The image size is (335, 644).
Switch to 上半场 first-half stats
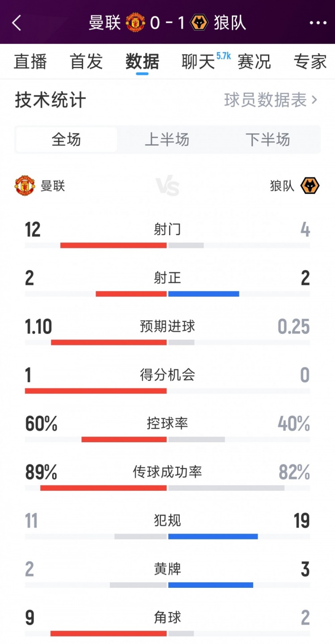167,140
